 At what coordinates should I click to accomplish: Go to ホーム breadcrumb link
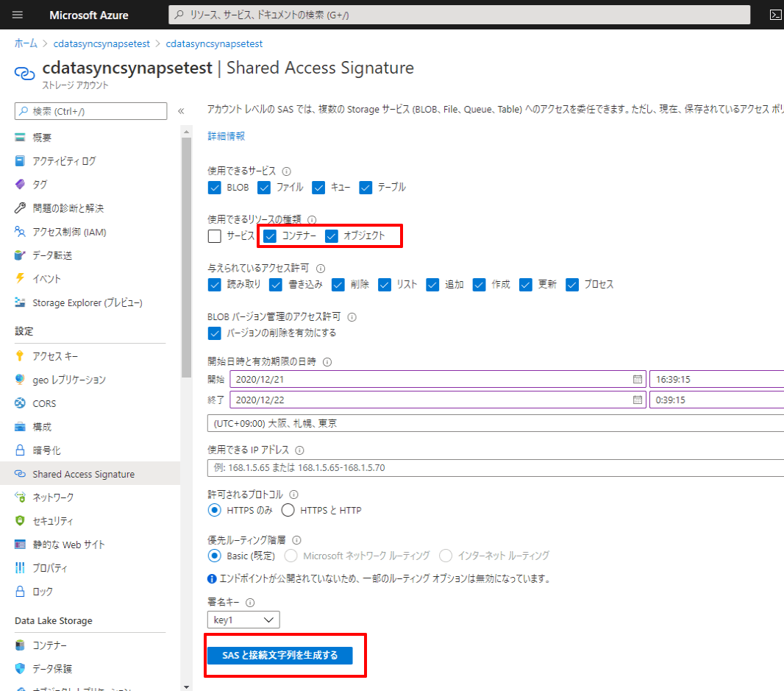[26, 43]
